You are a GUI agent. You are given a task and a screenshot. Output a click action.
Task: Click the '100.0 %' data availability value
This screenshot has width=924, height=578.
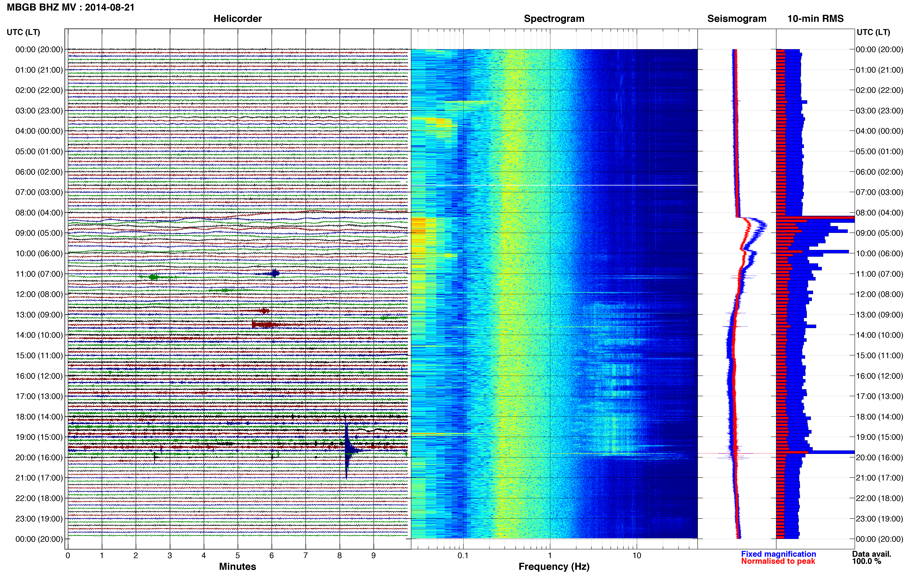click(x=867, y=561)
